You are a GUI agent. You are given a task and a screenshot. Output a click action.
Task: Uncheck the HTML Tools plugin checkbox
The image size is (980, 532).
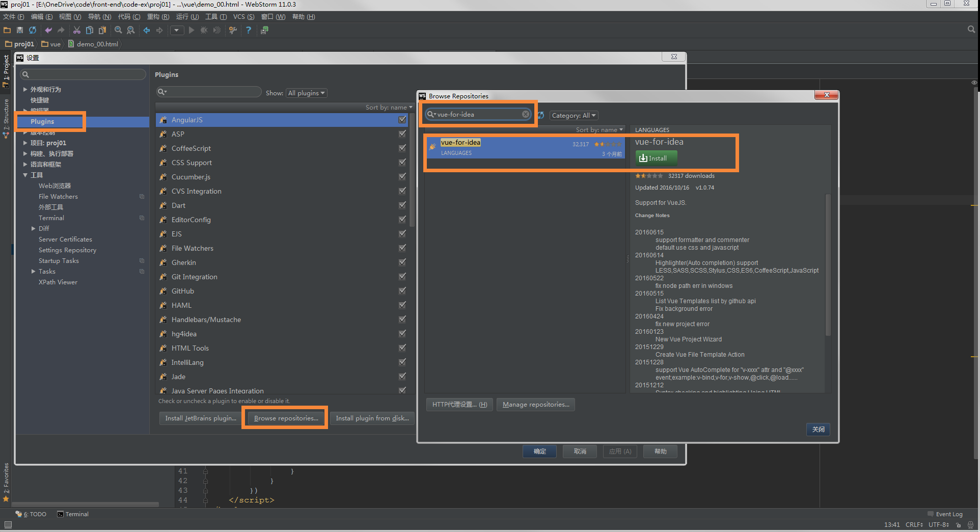(x=402, y=348)
